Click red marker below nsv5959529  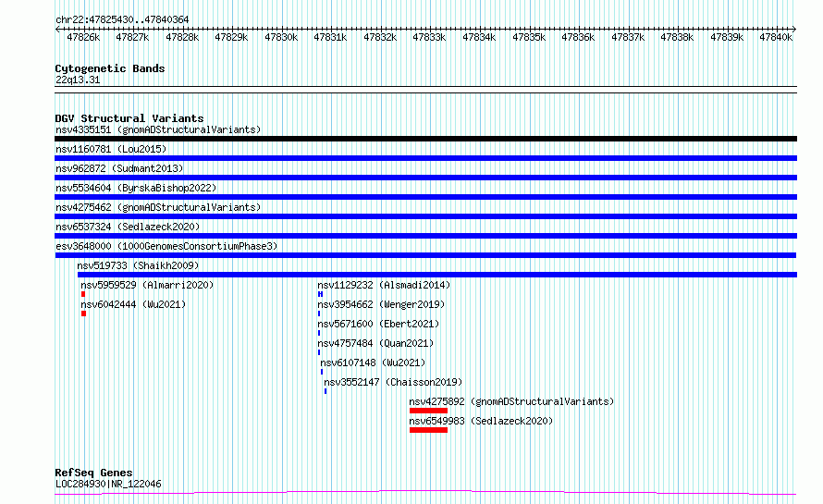[x=83, y=294]
